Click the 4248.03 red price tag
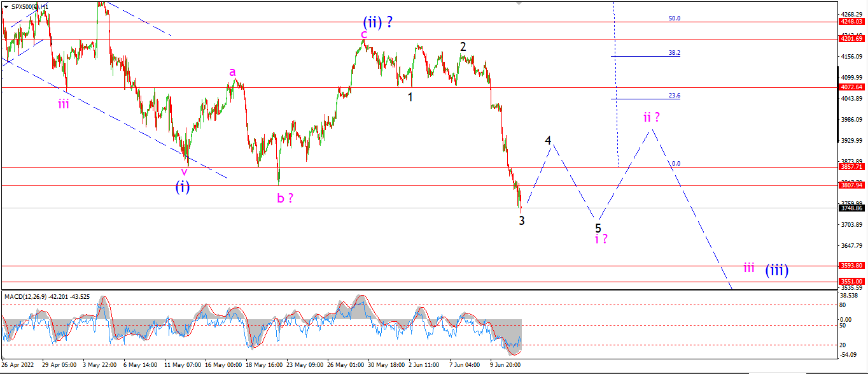The height and width of the screenshot is (374, 868). (851, 21)
